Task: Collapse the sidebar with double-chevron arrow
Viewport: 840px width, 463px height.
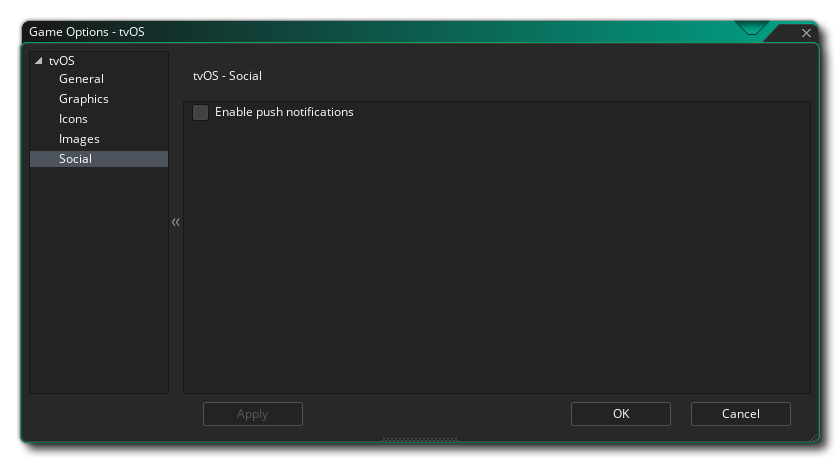Action: [x=176, y=222]
